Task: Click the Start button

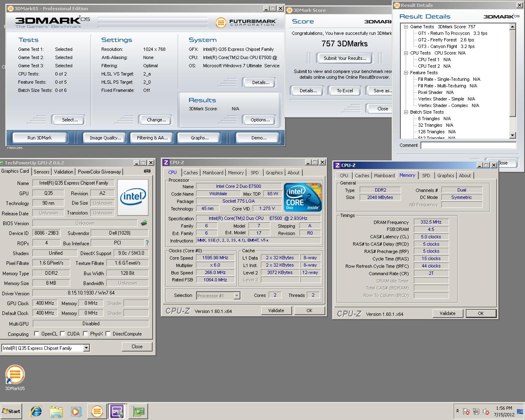Action: point(11,411)
